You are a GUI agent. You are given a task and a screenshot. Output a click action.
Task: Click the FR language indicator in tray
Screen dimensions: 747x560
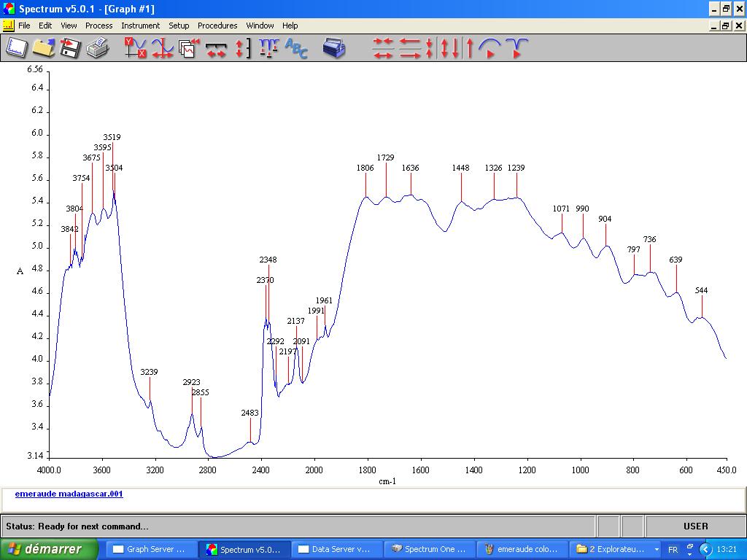[673, 549]
